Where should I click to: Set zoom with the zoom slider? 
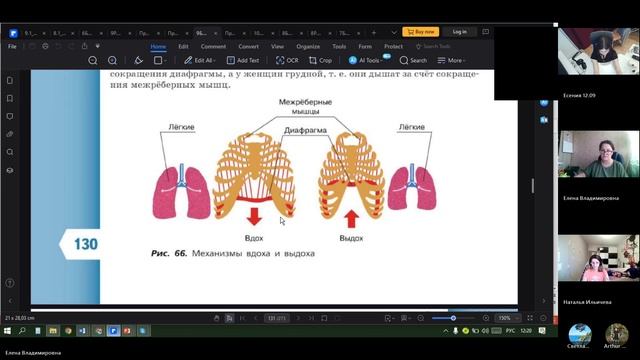pos(453,318)
